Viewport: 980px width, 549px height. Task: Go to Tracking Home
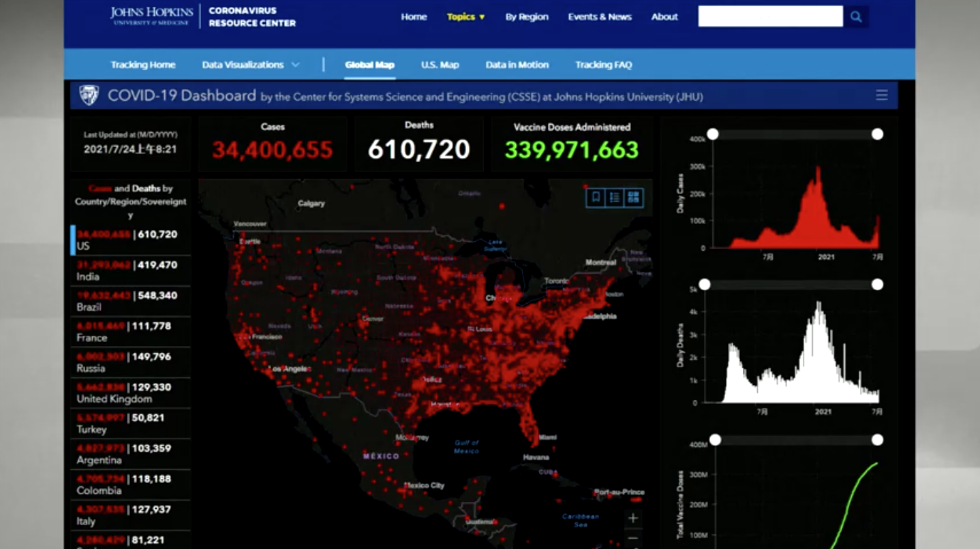143,65
